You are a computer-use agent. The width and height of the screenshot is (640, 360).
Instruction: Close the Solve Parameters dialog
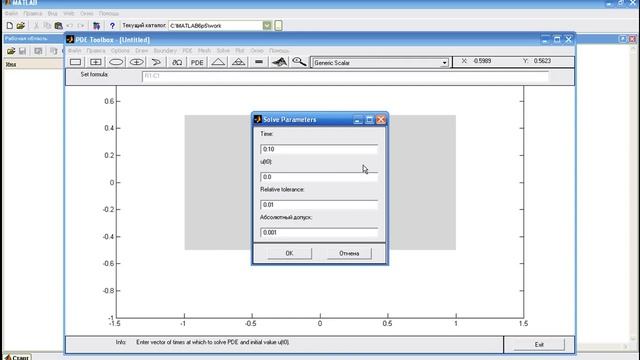[x=381, y=119]
